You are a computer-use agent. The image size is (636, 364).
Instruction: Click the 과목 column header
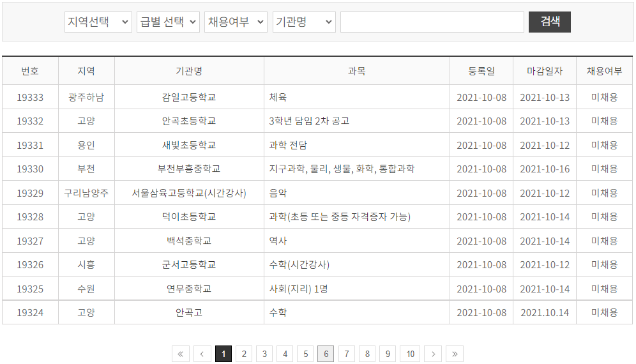(x=356, y=71)
